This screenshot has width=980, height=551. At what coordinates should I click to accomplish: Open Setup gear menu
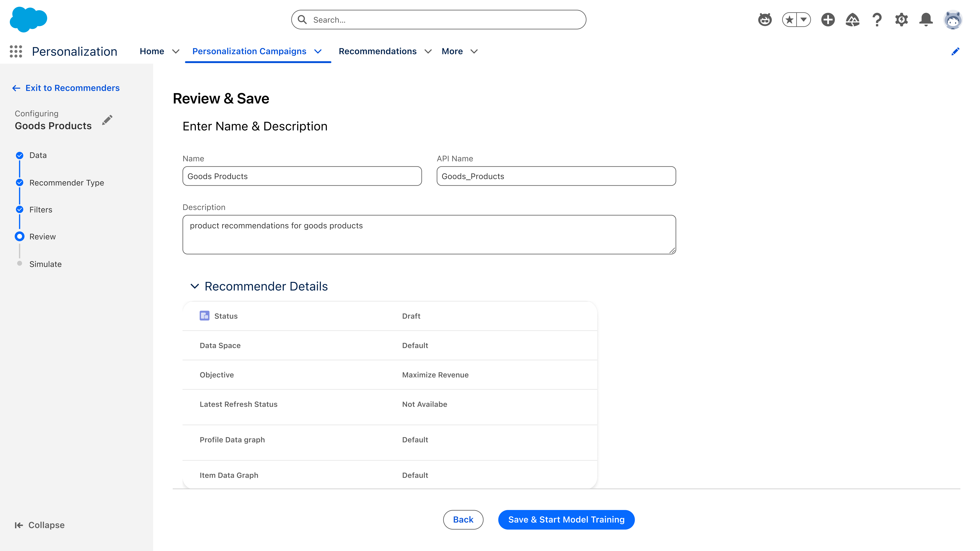coord(901,19)
